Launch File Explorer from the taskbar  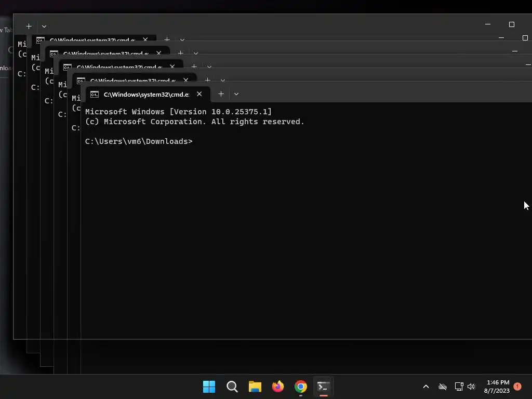click(x=255, y=387)
